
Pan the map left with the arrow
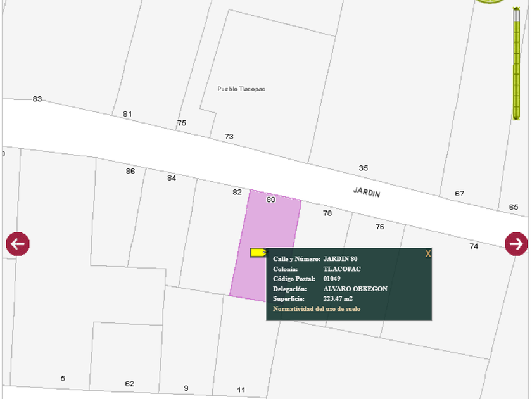(x=18, y=244)
